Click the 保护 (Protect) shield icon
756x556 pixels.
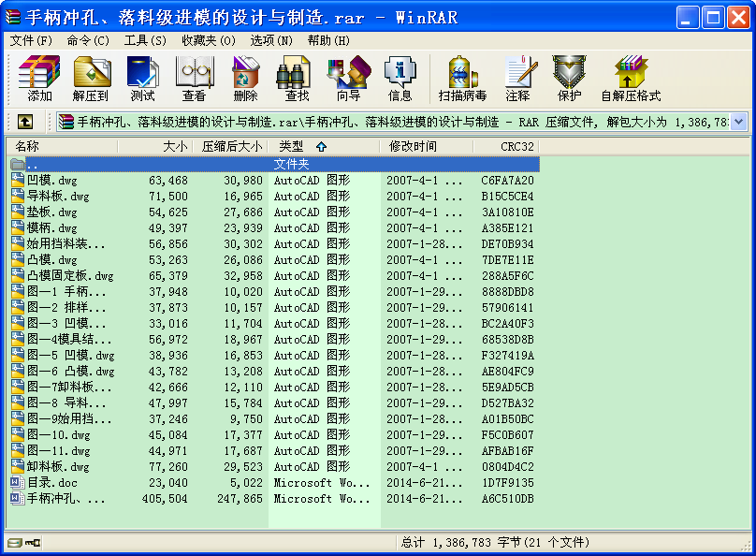[570, 78]
